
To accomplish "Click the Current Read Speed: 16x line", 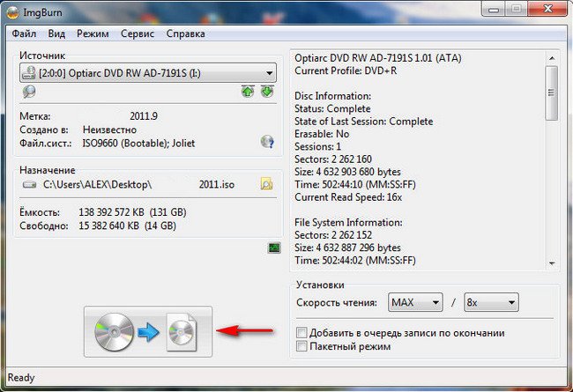I will point(348,197).
